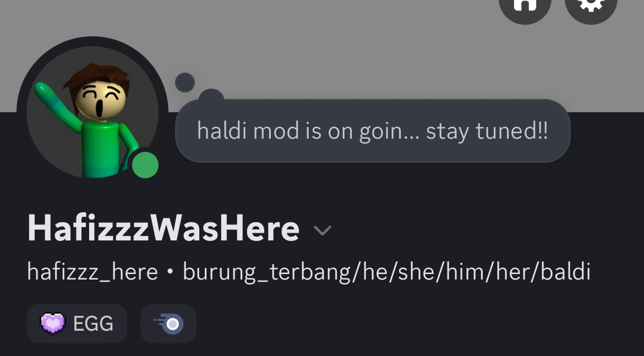Edit the "haldi mod is on goin..." status
The width and height of the screenshot is (644, 356).
(x=373, y=131)
